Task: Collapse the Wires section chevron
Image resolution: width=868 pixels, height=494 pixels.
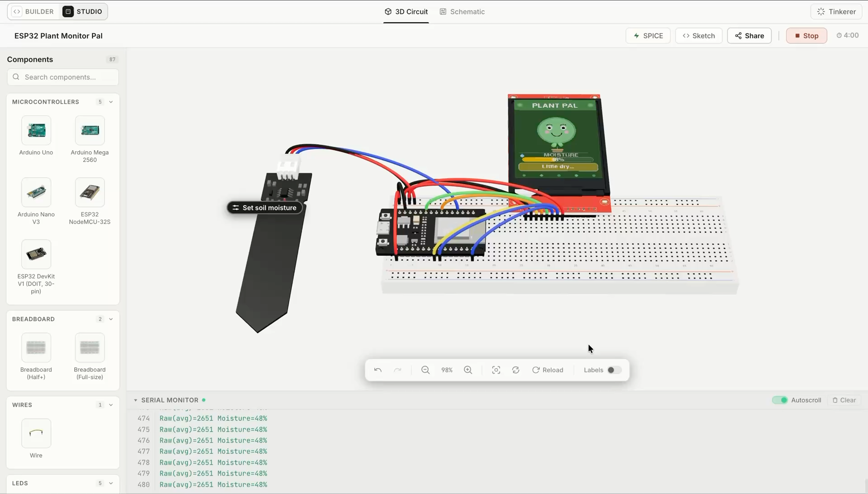Action: [x=111, y=405]
